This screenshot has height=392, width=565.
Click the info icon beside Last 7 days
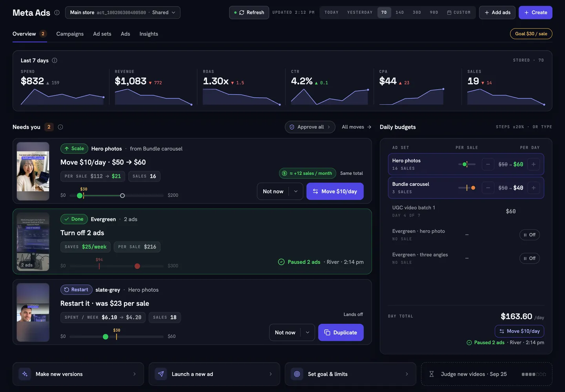[55, 60]
